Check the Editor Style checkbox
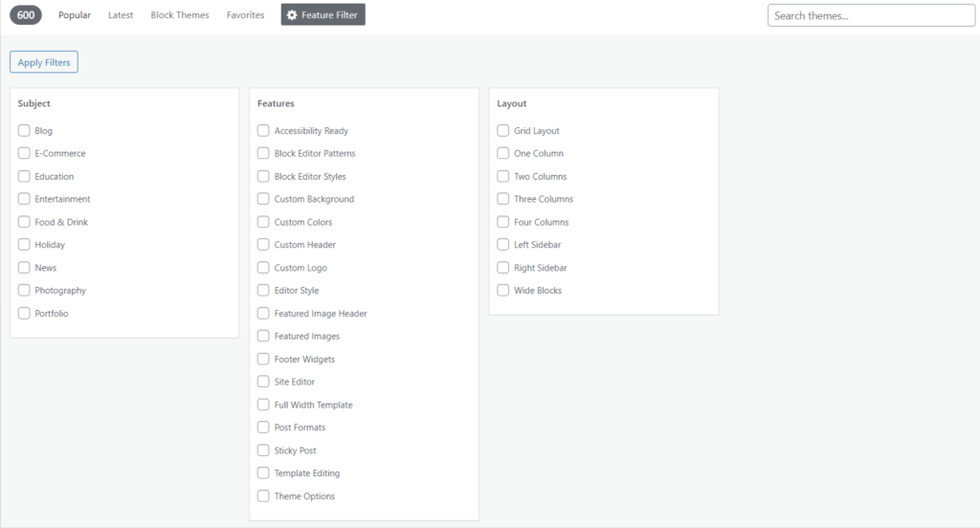The width and height of the screenshot is (980, 528). [x=263, y=290]
